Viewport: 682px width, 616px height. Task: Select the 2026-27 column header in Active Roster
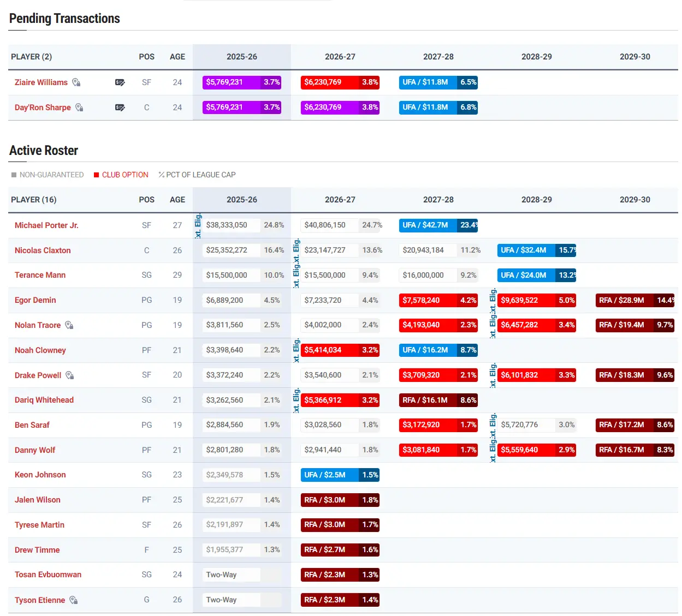[x=340, y=200]
